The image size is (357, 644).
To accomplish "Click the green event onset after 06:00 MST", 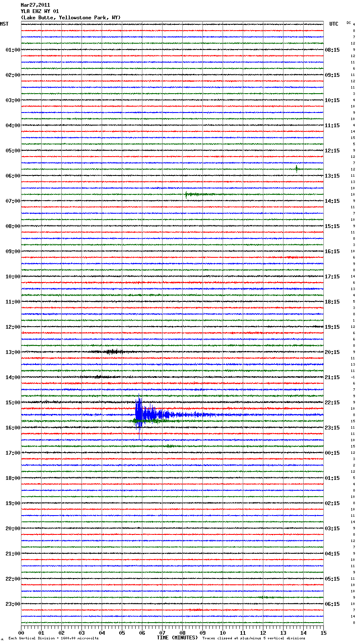I will click(x=186, y=194).
